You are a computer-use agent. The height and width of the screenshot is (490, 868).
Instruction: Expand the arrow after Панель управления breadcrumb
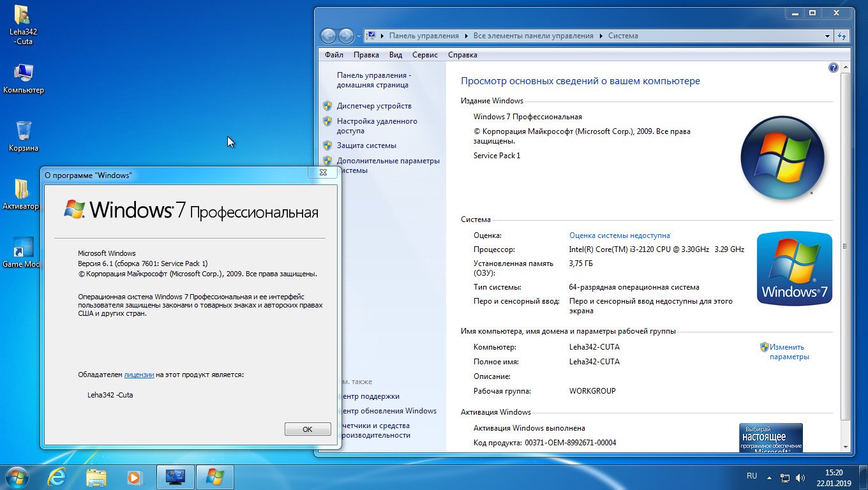point(467,36)
